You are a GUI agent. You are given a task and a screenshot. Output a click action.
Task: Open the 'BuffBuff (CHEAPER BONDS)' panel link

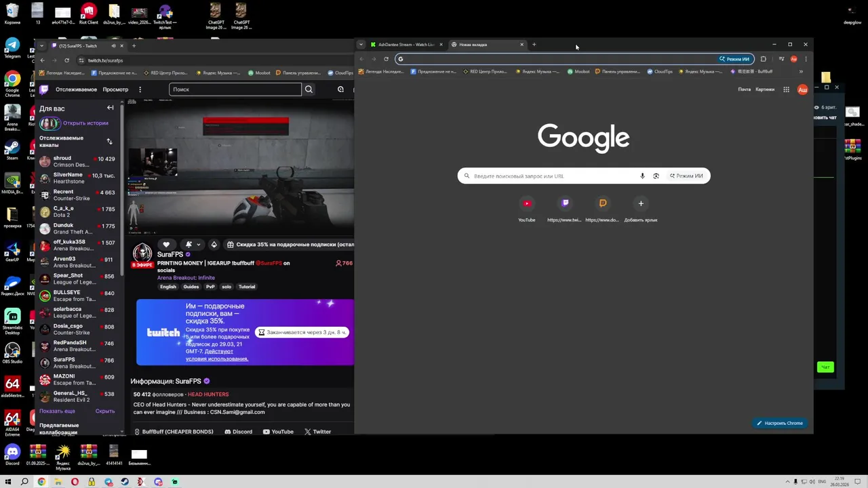pyautogui.click(x=173, y=432)
